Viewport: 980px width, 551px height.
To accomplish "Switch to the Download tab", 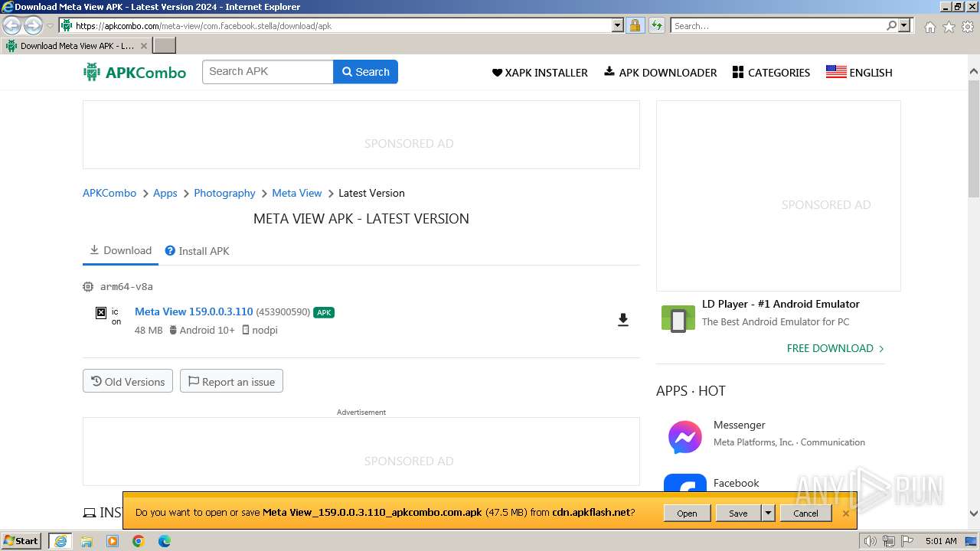I will click(120, 250).
